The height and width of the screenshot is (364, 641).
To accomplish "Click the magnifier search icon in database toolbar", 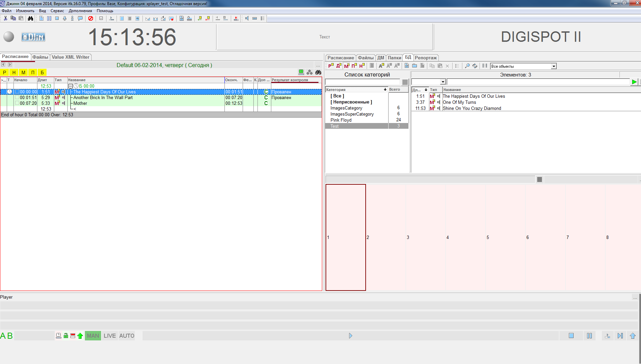I will (467, 66).
